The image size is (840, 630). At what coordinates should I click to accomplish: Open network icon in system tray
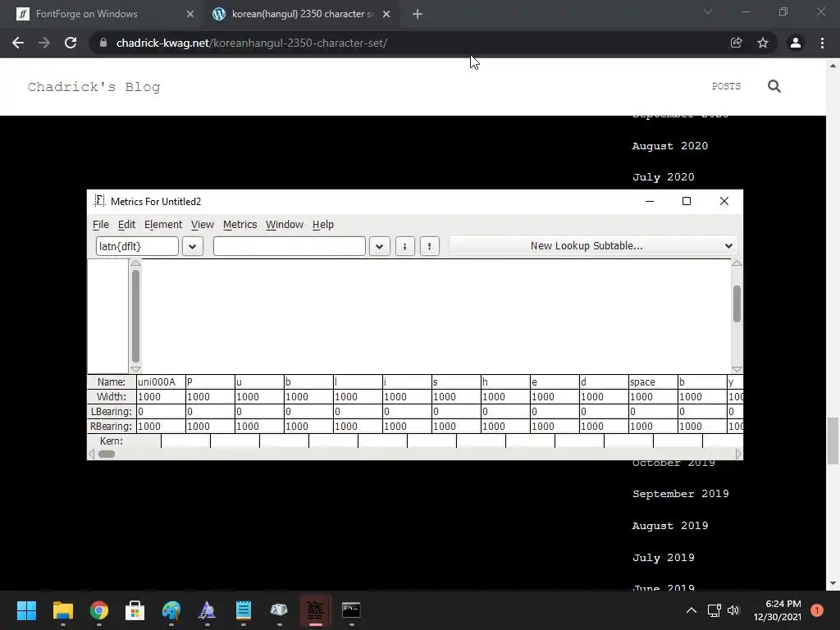coord(714,610)
